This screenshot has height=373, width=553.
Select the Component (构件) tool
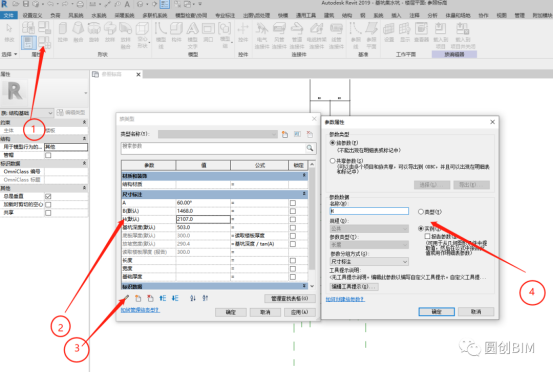coord(176,32)
